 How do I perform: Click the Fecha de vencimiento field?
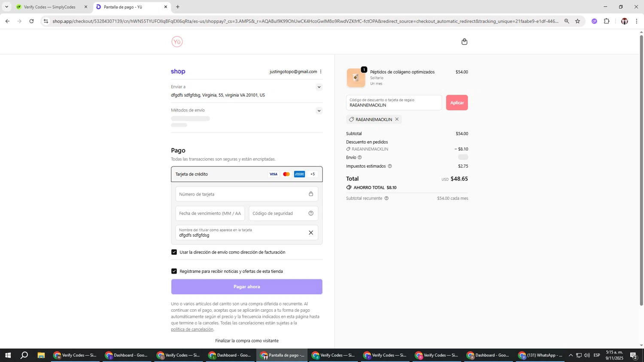click(210, 213)
